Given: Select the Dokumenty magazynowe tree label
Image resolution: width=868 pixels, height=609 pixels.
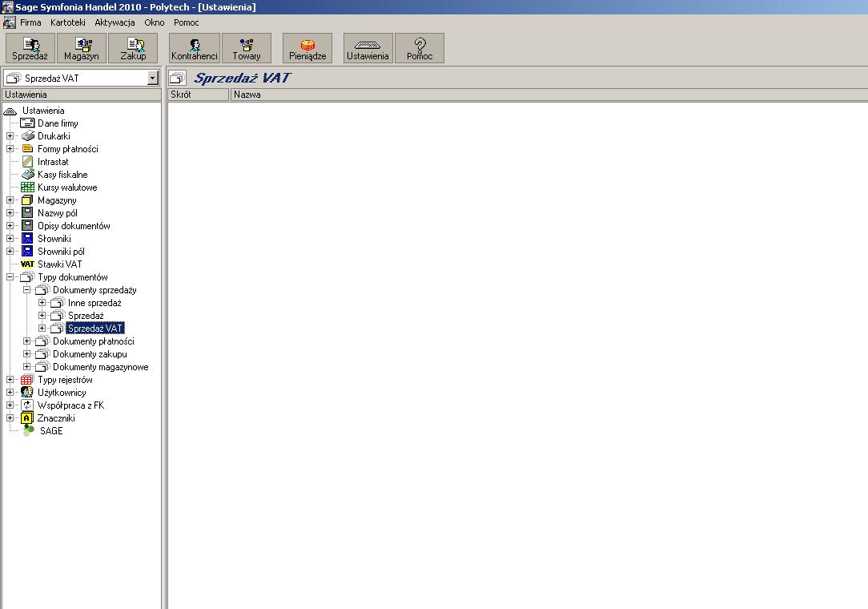Looking at the screenshot, I should 101,367.
